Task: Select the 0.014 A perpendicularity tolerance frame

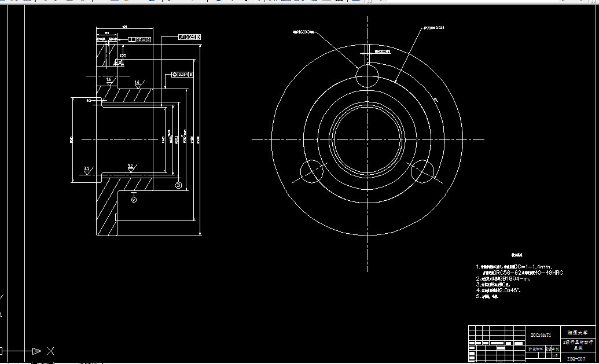Action: pyautogui.click(x=139, y=40)
